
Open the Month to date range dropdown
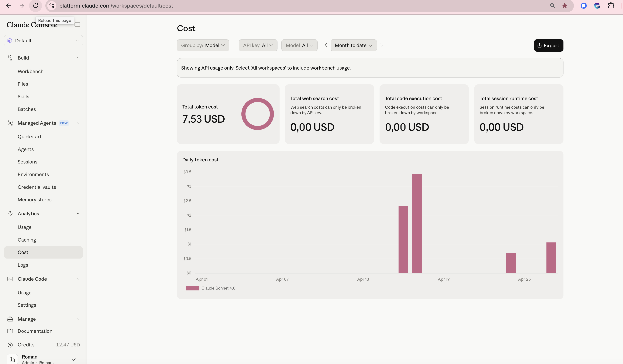[x=353, y=46]
